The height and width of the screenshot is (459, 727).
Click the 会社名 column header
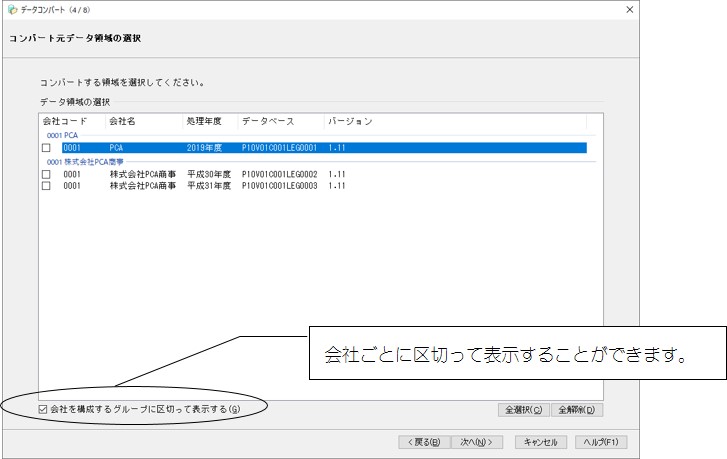point(124,122)
